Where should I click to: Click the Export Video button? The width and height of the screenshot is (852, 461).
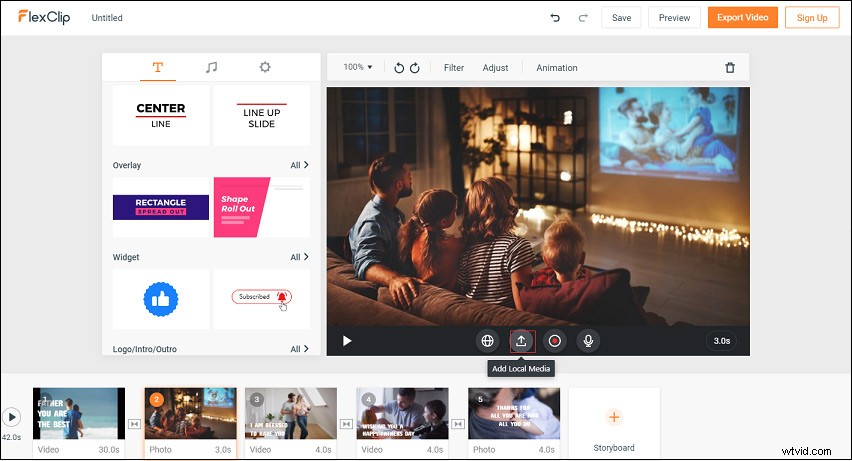742,18
